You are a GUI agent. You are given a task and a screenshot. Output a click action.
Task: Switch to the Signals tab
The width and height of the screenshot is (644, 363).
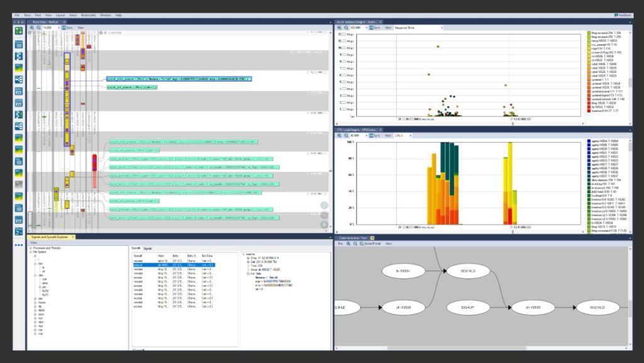pyautogui.click(x=147, y=249)
